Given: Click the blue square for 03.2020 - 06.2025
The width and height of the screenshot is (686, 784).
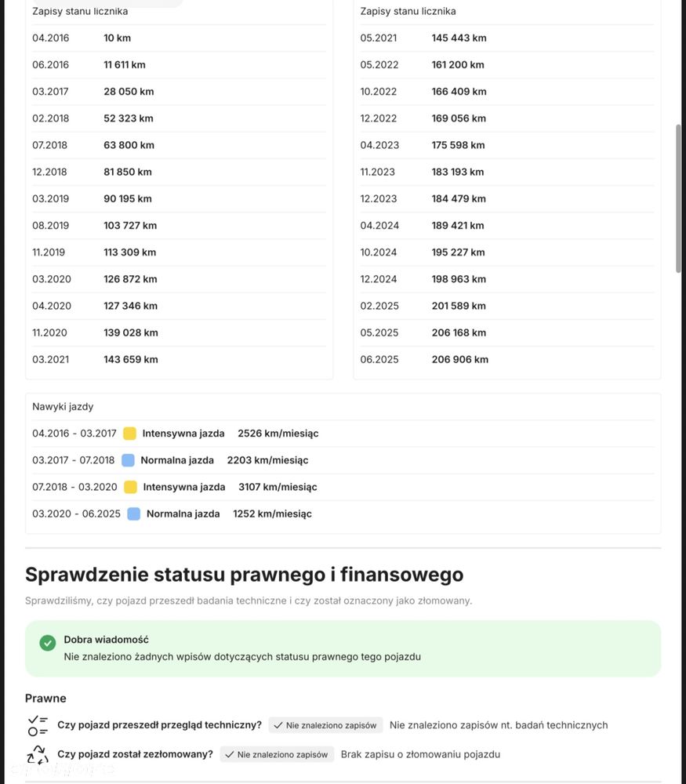Looking at the screenshot, I should [x=134, y=514].
